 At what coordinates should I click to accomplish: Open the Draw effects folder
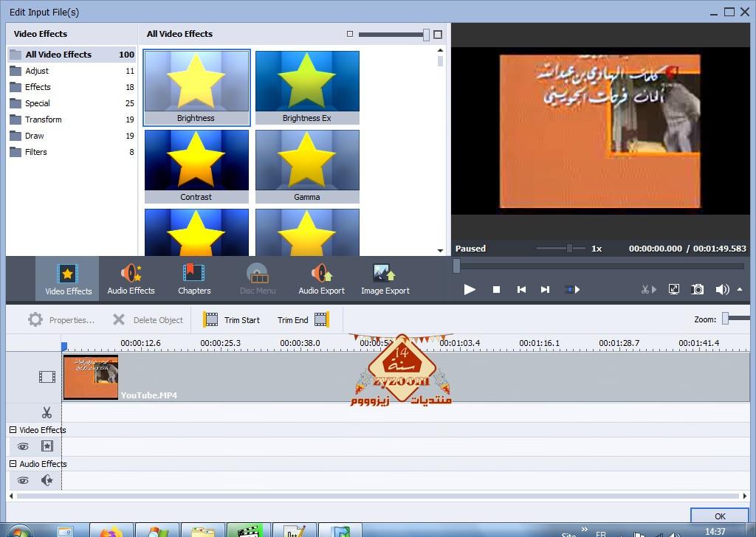[x=72, y=136]
